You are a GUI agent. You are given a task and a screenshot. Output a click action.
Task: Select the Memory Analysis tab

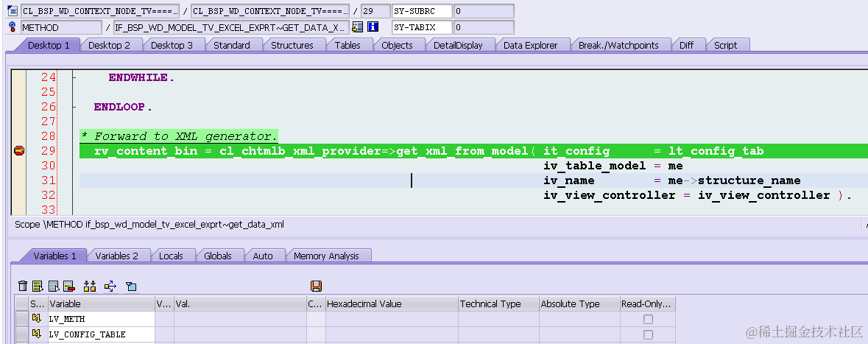[326, 256]
